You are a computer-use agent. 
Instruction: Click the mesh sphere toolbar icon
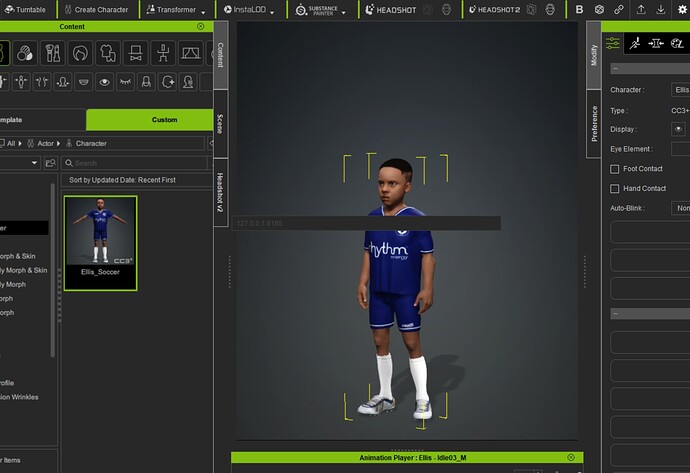pyautogui.click(x=599, y=9)
